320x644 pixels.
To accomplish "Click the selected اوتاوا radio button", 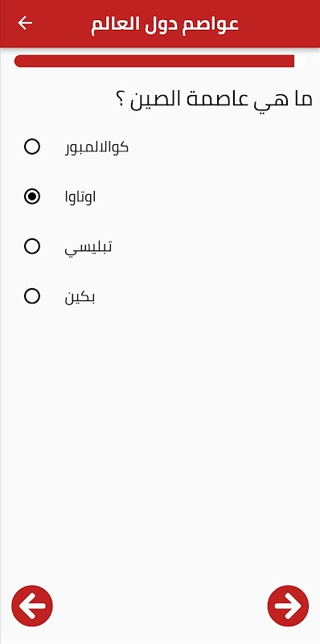I will pyautogui.click(x=32, y=196).
